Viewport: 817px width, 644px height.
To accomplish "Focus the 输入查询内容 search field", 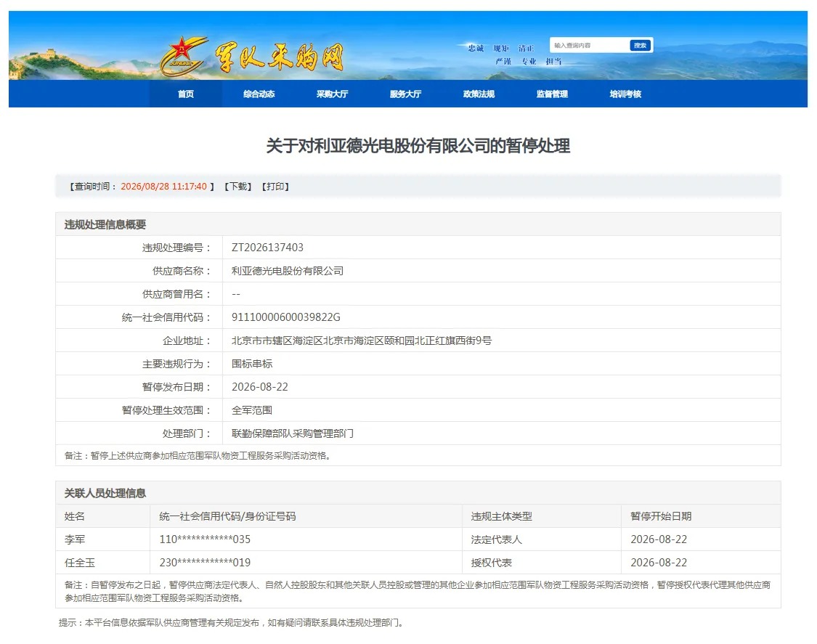I will [589, 45].
